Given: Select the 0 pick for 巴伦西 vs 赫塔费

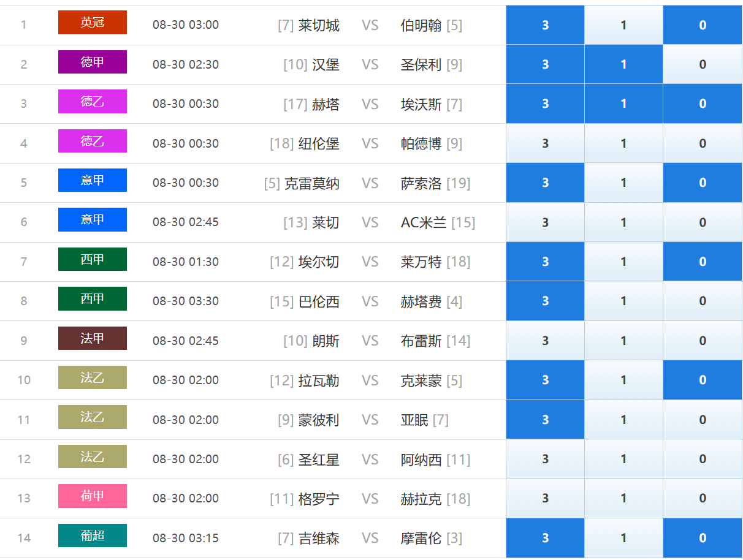Looking at the screenshot, I should (x=703, y=301).
